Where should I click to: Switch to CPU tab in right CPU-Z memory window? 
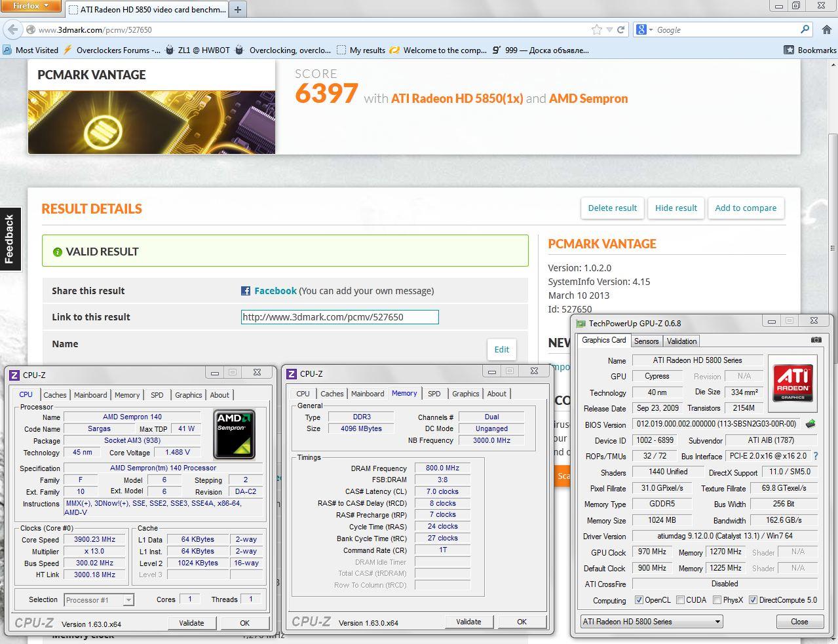point(303,394)
